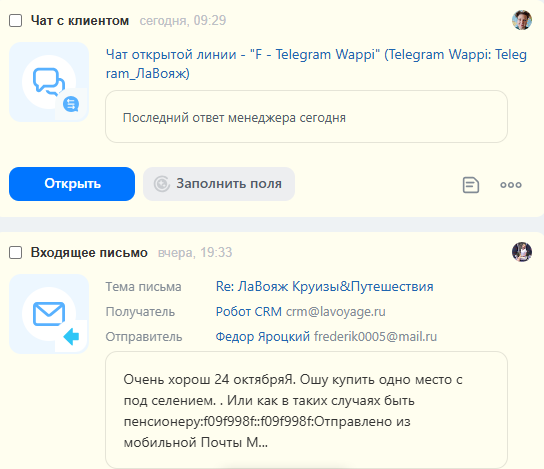544x469 pixels.
Task: Click the email address 'frederik0005@mail.ru'
Action: (x=375, y=336)
